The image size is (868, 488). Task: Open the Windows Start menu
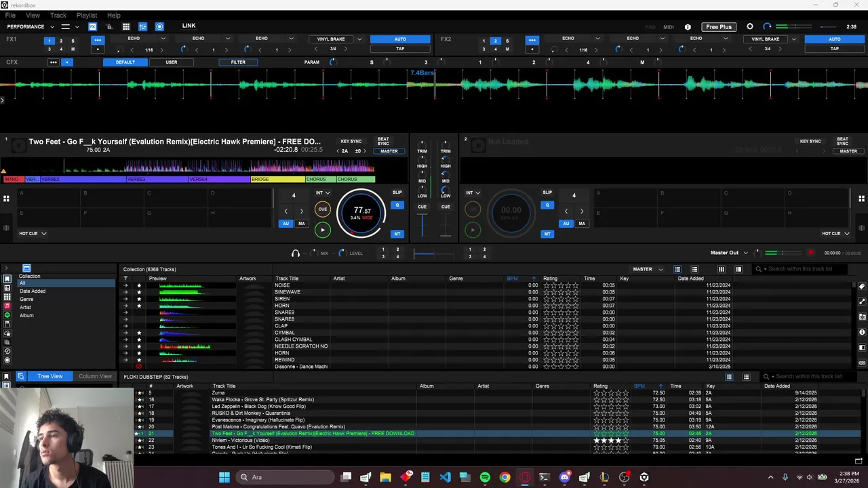[224, 477]
